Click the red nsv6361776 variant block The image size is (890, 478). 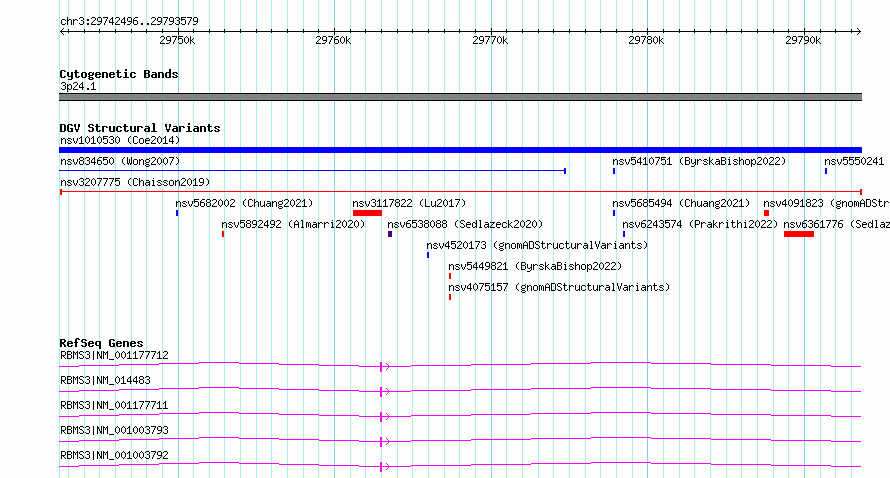point(799,234)
